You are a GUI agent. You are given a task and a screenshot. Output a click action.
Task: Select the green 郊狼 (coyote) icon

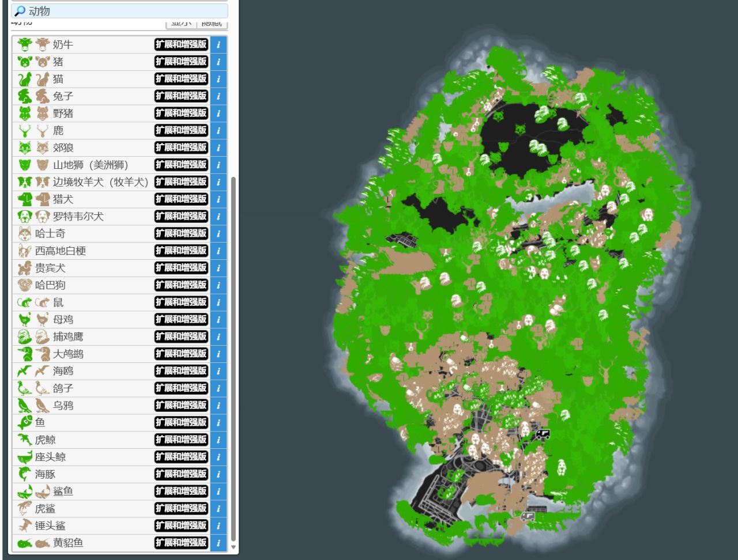point(24,147)
